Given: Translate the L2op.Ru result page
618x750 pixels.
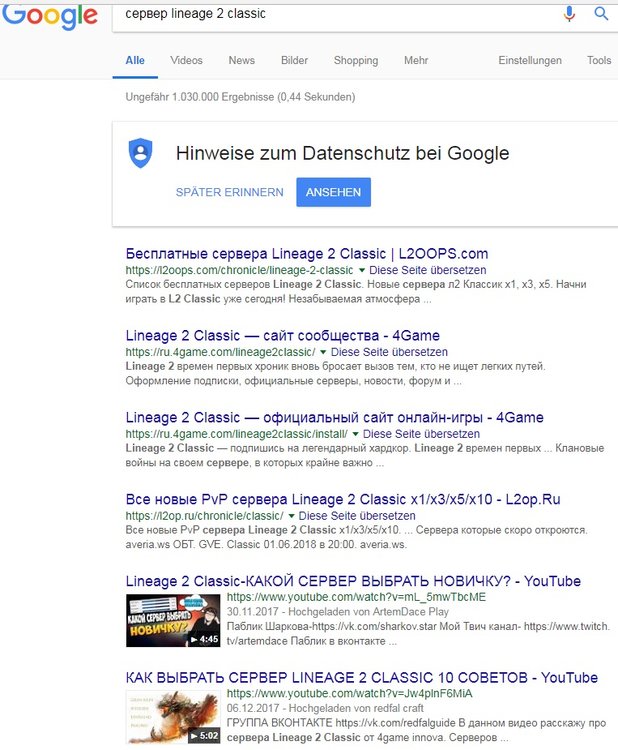Looking at the screenshot, I should 357,516.
